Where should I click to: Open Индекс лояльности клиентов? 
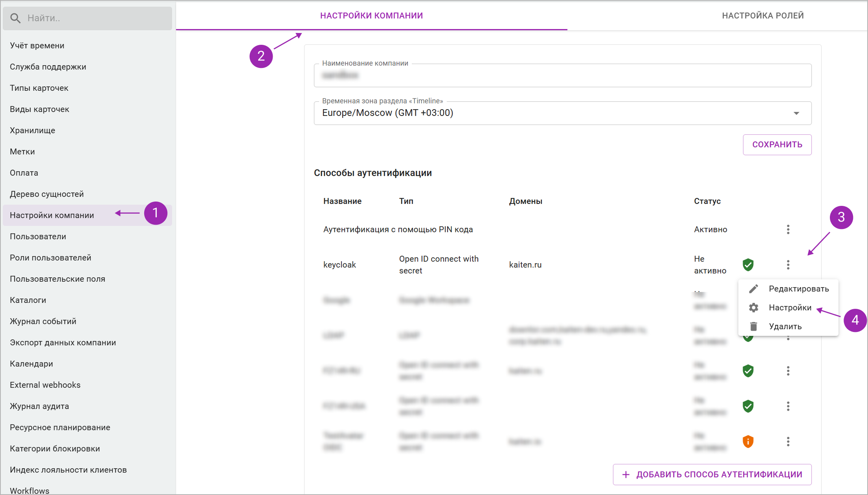coord(68,470)
